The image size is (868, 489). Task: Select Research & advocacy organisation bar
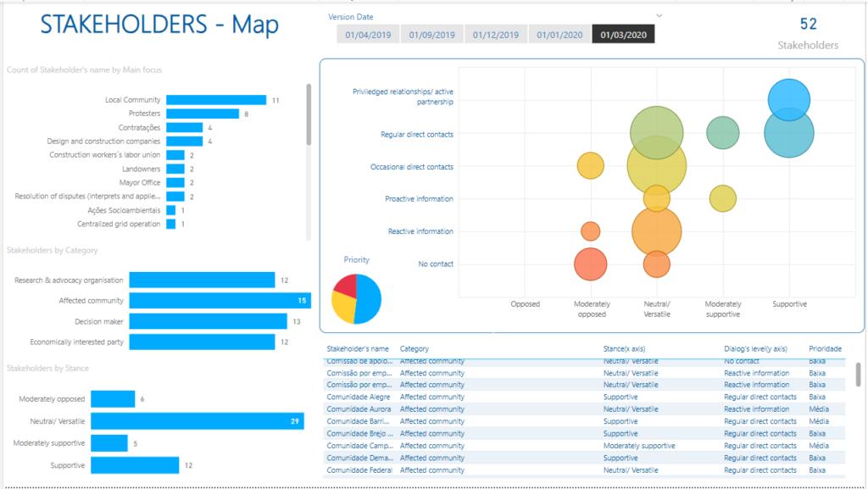(202, 280)
